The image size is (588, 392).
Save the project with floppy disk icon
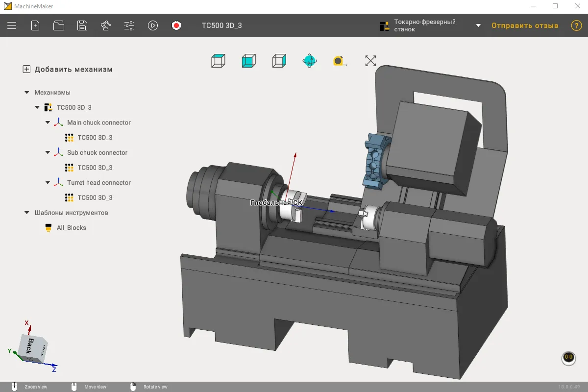(82, 25)
